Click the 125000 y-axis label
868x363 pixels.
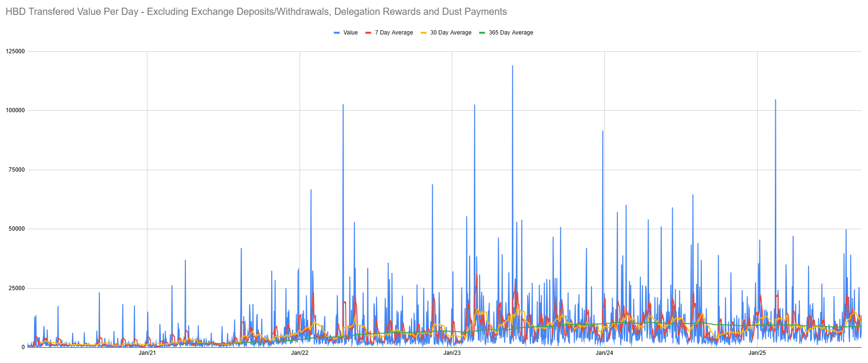click(15, 51)
